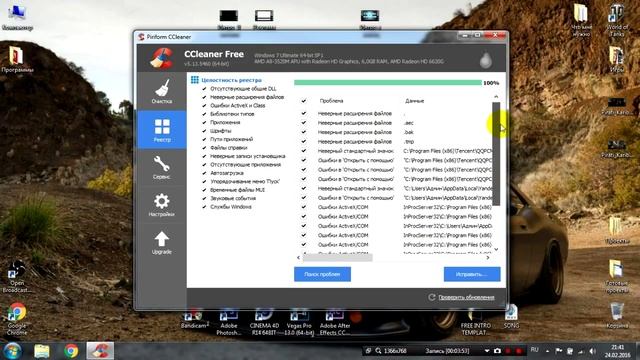This screenshot has width=640, height=360.
Task: Open Chrome from the taskbar
Action: (x=71, y=351)
